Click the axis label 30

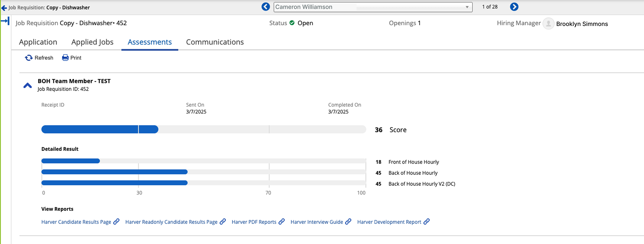[x=139, y=193]
